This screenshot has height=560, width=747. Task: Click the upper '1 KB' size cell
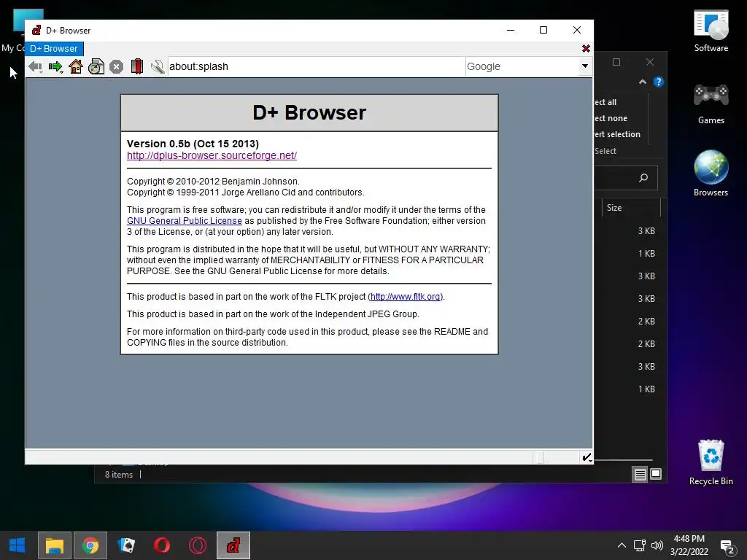click(646, 253)
